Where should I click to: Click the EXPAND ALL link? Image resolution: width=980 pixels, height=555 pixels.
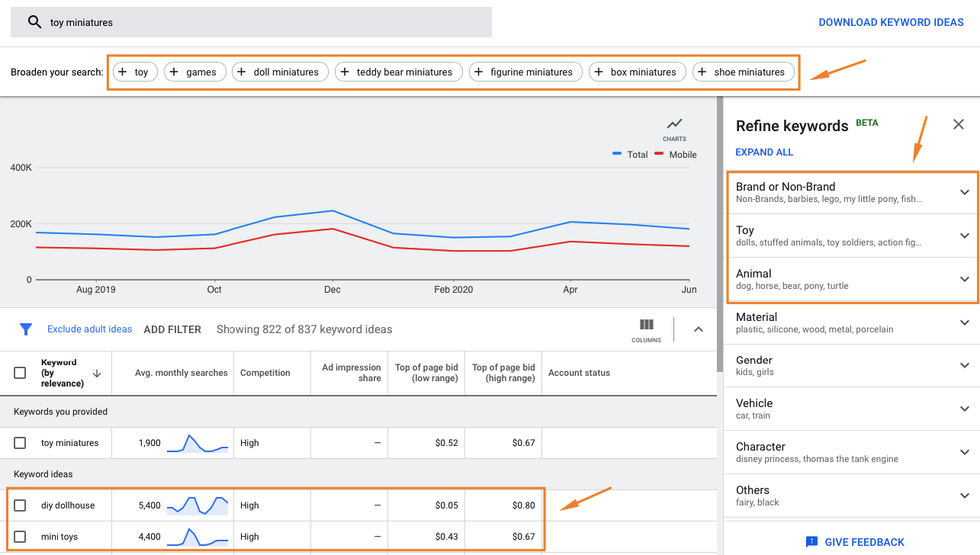pyautogui.click(x=763, y=152)
